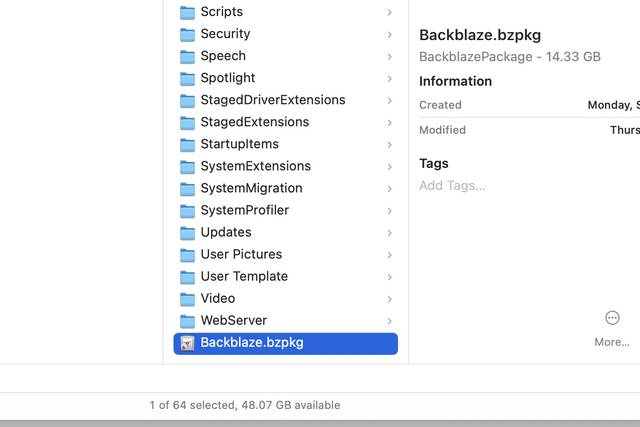Click the Security folder icon
The image size is (640, 427).
coord(187,34)
